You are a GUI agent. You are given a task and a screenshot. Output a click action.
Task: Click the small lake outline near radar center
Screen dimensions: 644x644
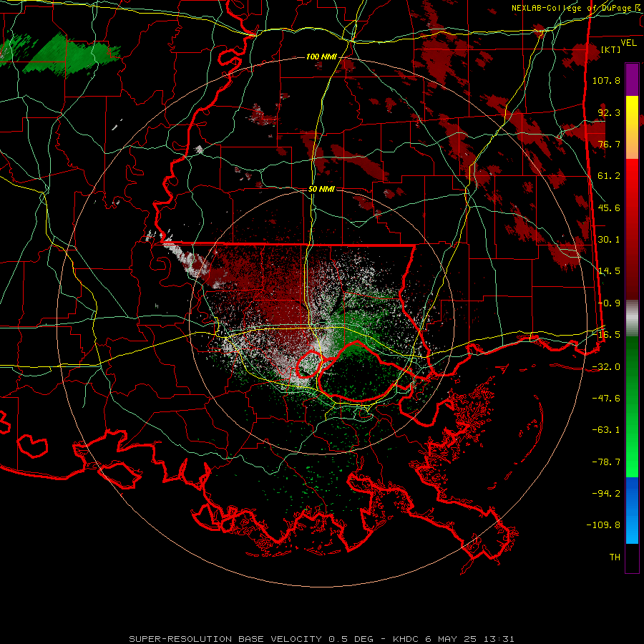tap(309, 364)
